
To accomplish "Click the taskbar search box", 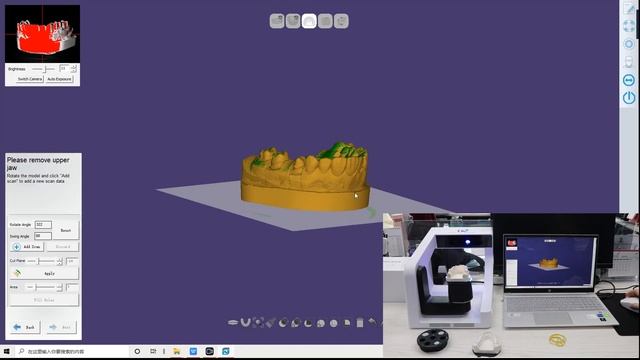I will (71, 351).
